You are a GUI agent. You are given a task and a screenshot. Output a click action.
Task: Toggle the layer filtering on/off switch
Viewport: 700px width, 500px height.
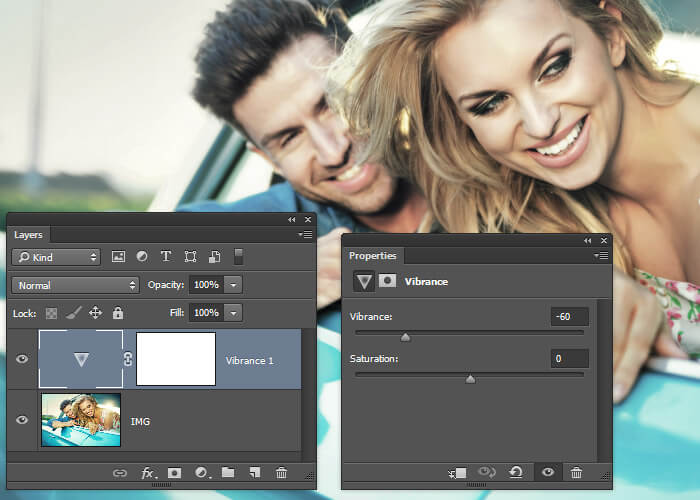(x=239, y=257)
